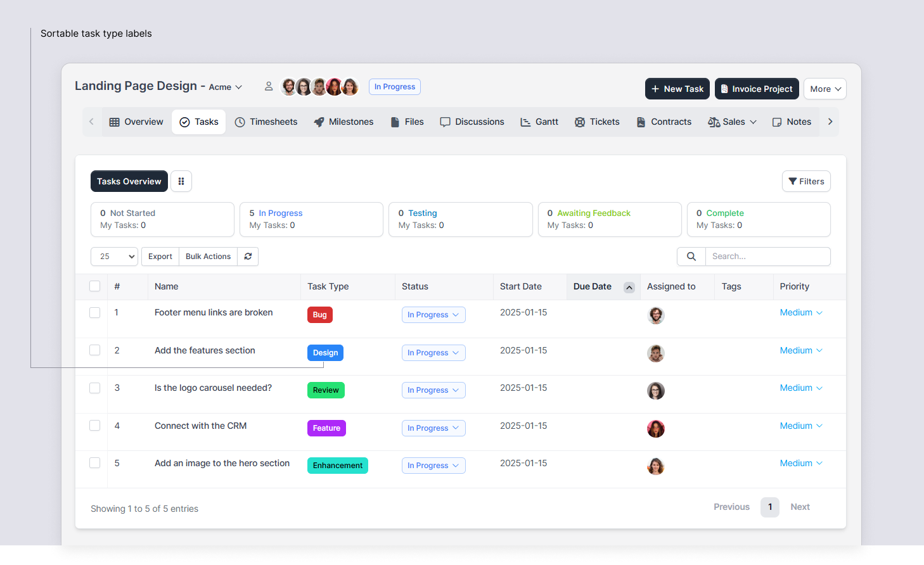Click the New Task button
The image size is (924, 565).
coord(677,89)
